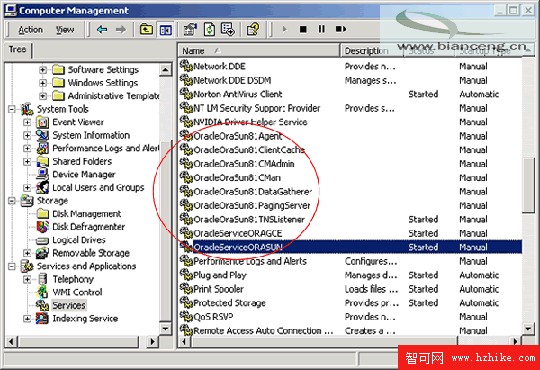Expand the Windows Settings node
This screenshot has width=540, height=370.
coord(43,83)
